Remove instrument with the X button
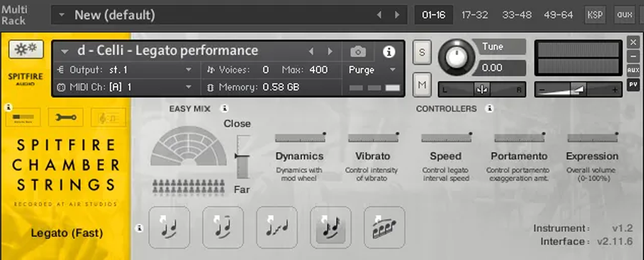 click(633, 42)
